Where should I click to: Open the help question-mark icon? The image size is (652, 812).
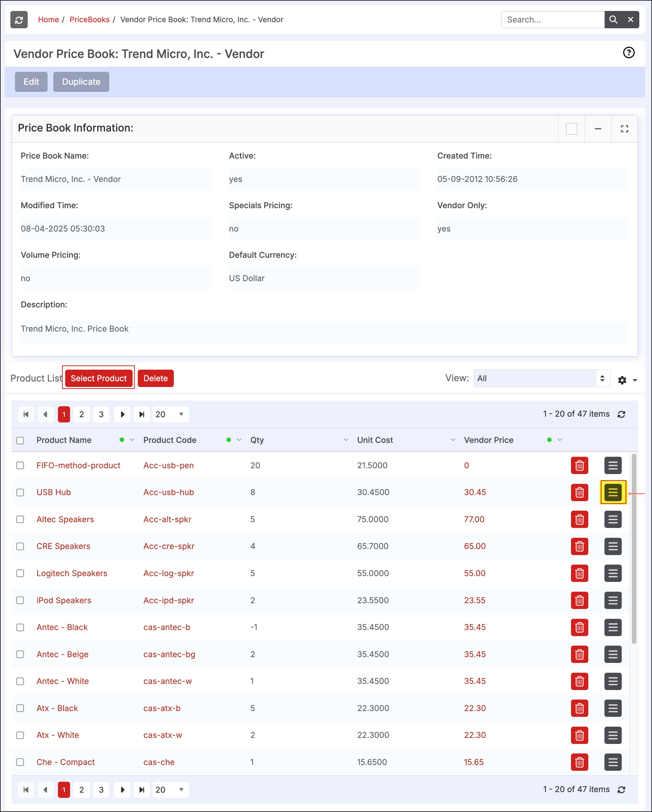pyautogui.click(x=629, y=53)
